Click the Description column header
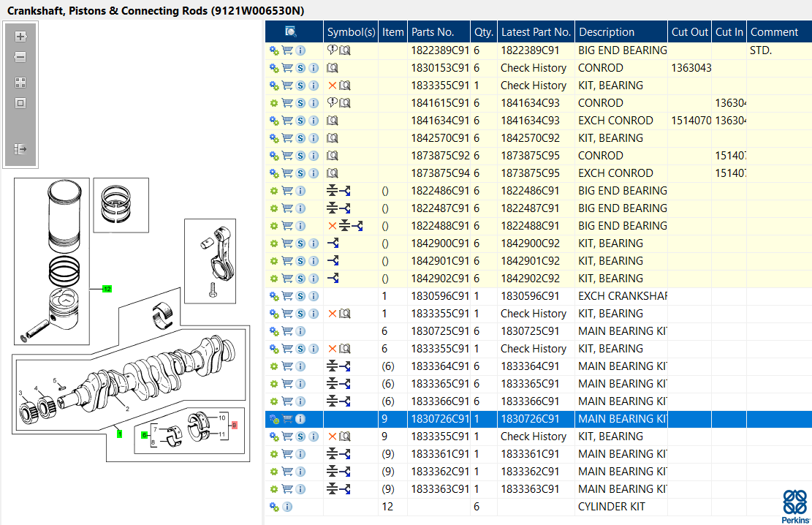The height and width of the screenshot is (525, 812). click(607, 32)
